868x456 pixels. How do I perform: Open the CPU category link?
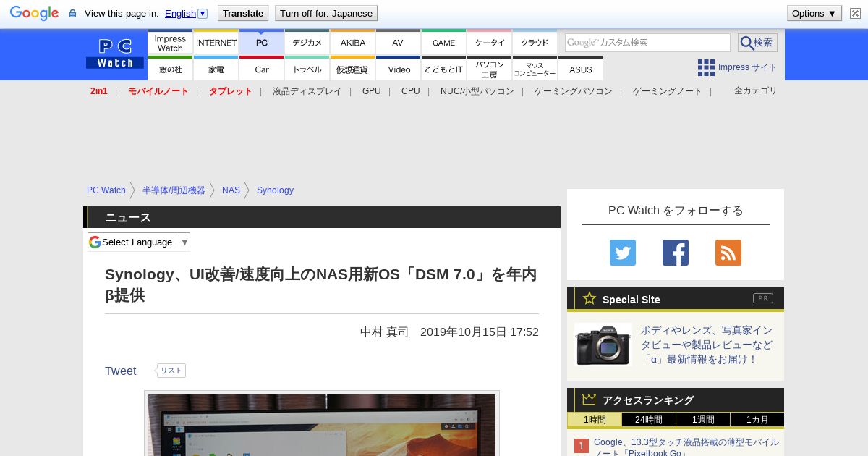point(411,91)
